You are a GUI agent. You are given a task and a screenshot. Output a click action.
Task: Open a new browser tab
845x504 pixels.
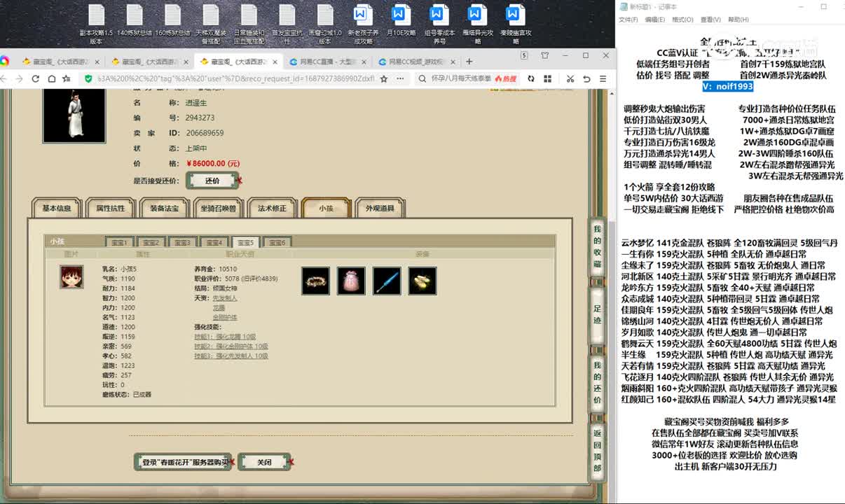click(469, 62)
